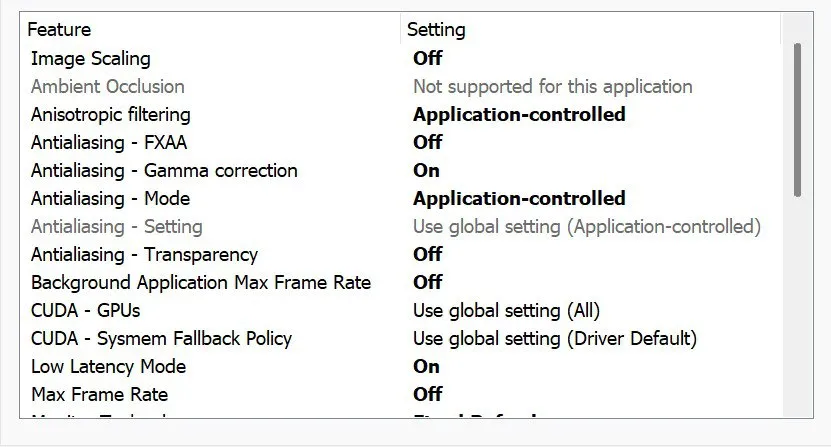The image size is (831, 447).
Task: Open the Antialiasing - FXAA setting value
Action: click(428, 142)
